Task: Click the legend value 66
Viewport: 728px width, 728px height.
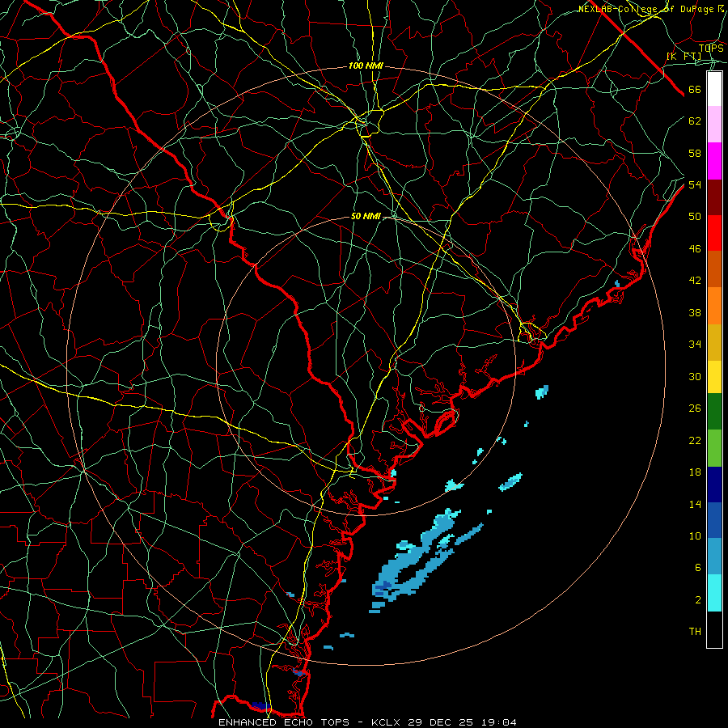Action: click(x=695, y=89)
